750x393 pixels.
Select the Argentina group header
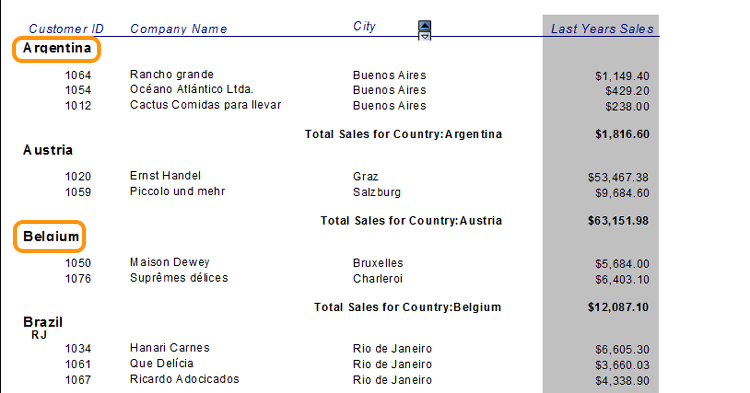point(57,48)
